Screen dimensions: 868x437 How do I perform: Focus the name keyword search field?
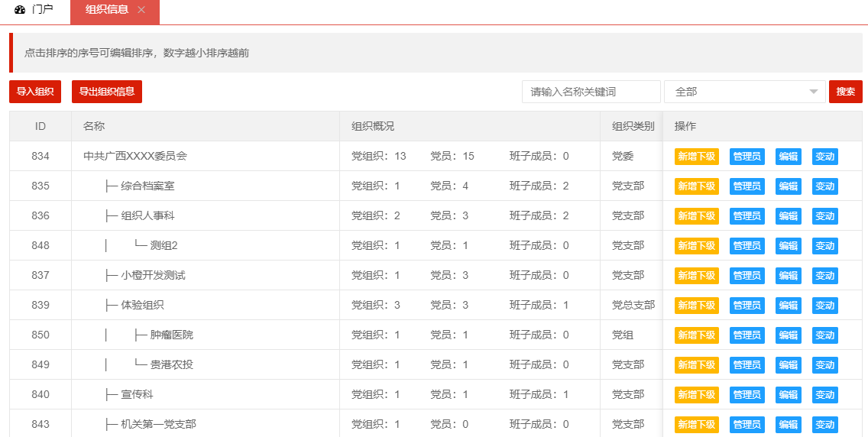click(591, 92)
